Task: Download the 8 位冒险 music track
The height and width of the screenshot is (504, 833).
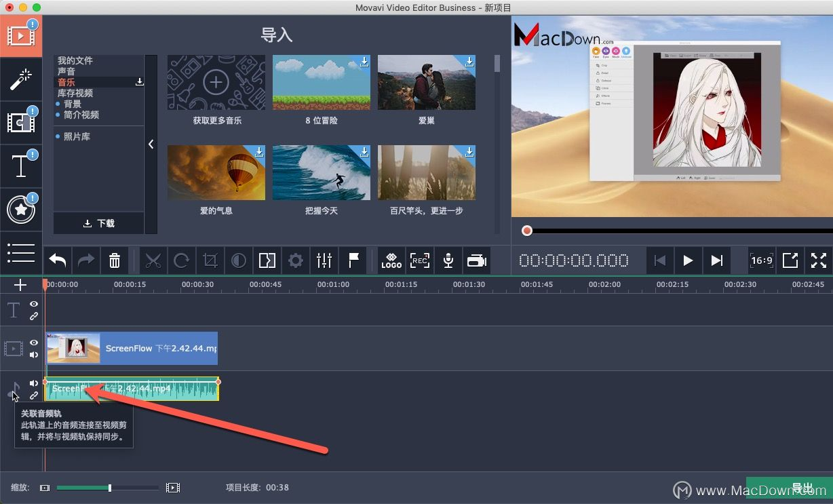Action: pyautogui.click(x=364, y=62)
